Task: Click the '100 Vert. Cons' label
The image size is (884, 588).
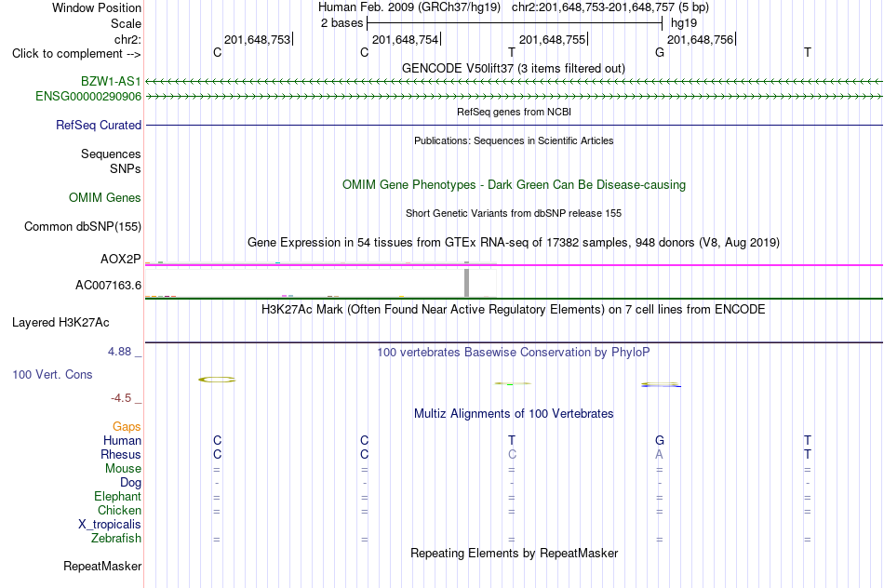Action: [x=52, y=374]
